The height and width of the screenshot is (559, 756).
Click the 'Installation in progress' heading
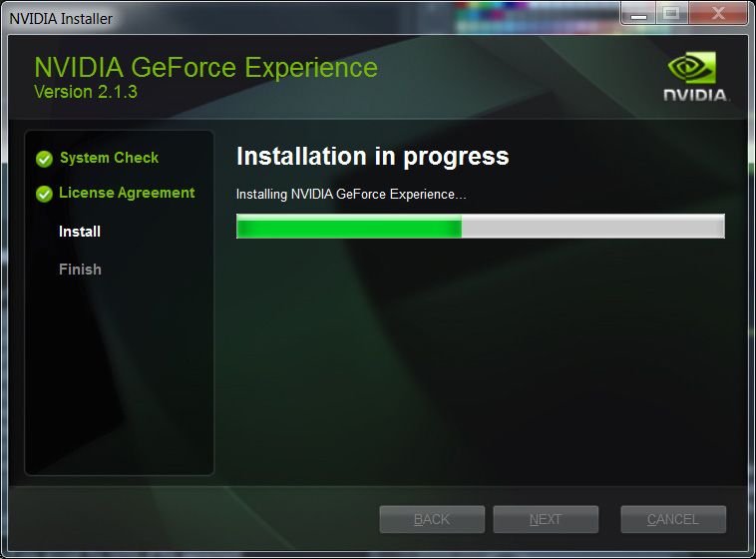pyautogui.click(x=373, y=157)
